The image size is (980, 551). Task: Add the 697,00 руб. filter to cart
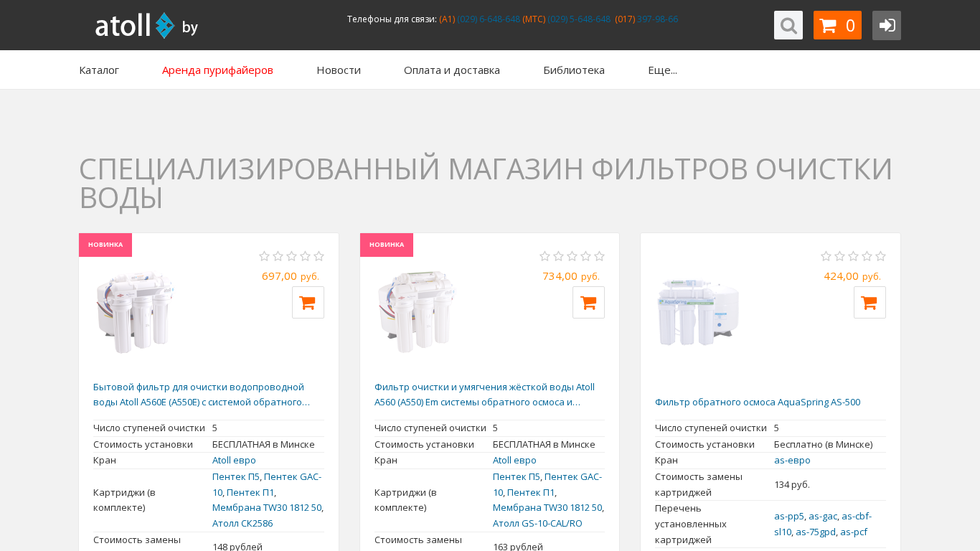(x=308, y=303)
